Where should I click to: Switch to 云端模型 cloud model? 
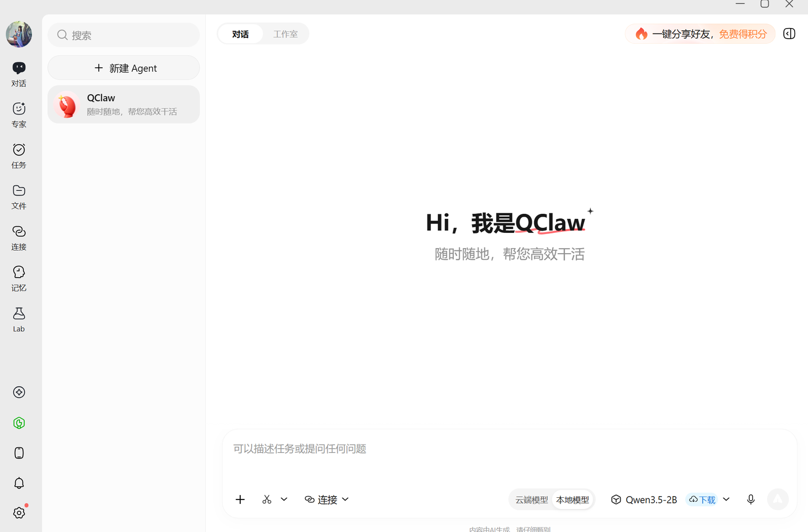pos(531,499)
